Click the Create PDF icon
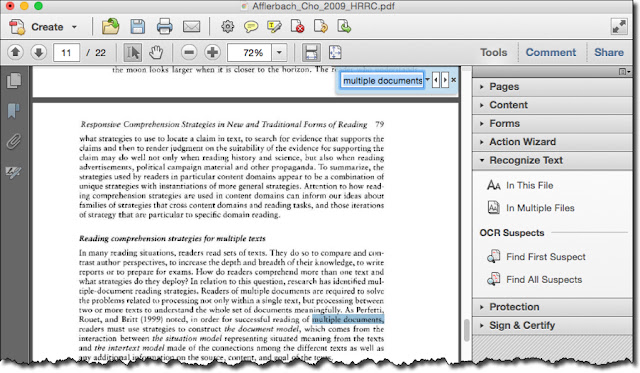This screenshot has width=640, height=373. click(x=17, y=27)
